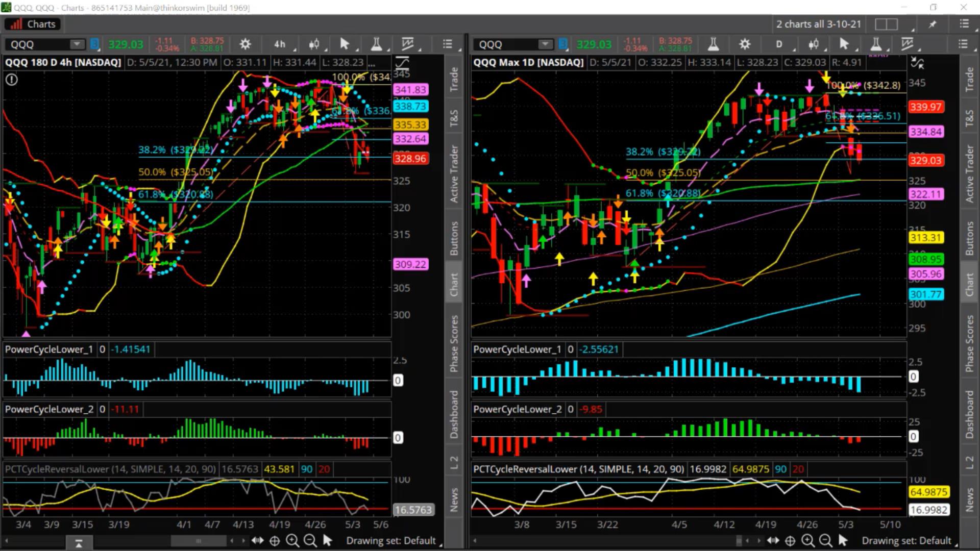This screenshot has width=980, height=551.
Task: Open left chart settings gear
Action: click(245, 44)
